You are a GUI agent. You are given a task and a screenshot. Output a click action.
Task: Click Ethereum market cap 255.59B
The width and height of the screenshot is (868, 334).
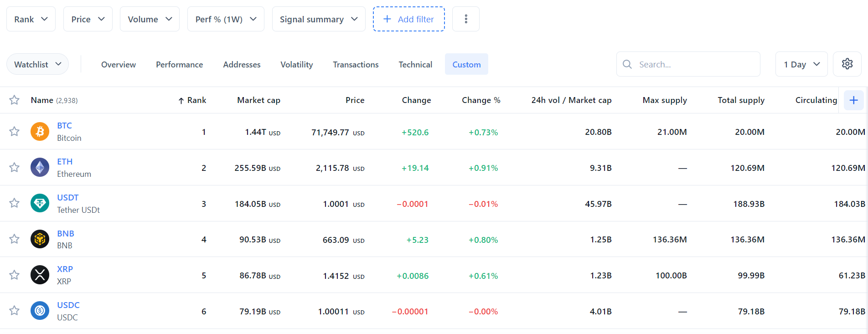click(250, 168)
